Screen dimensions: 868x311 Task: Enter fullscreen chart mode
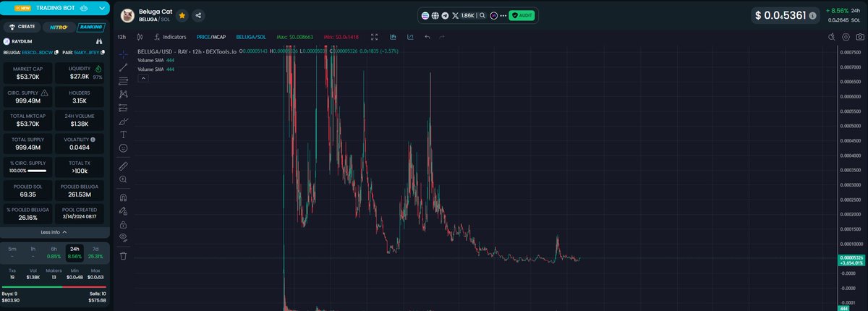click(375, 36)
